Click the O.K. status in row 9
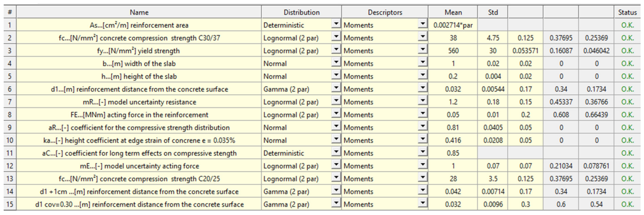This screenshot has height=215, width=644. click(x=627, y=127)
